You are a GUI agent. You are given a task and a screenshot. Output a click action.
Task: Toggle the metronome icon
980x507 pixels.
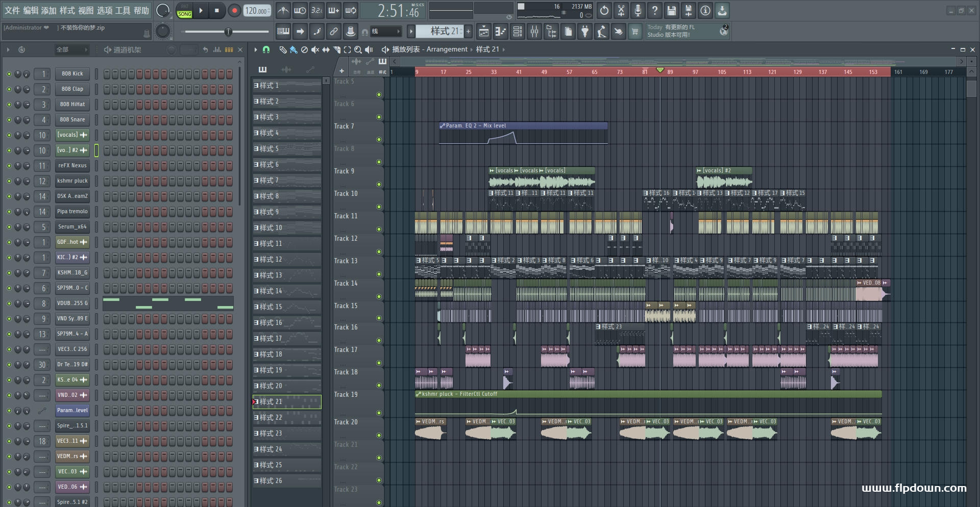click(x=283, y=10)
